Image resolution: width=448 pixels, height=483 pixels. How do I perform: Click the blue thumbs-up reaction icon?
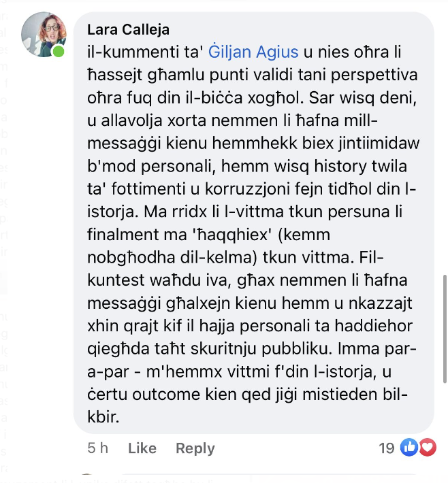(x=409, y=447)
